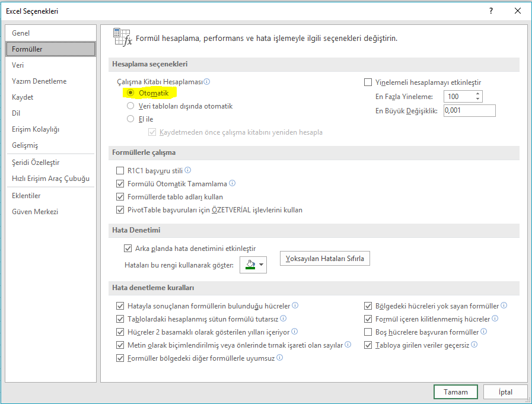532x404 pixels.
Task: Toggle Hücreler 2 basamaklı yılları içeriyor checkbox
Action: click(x=120, y=332)
